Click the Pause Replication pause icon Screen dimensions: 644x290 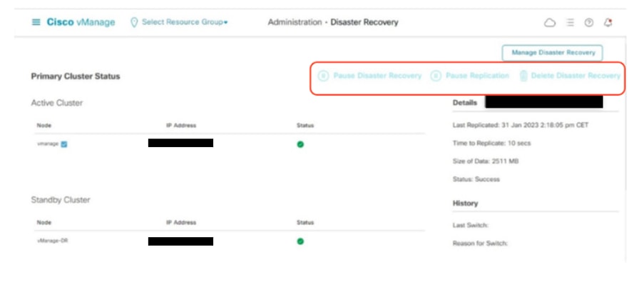coord(436,76)
